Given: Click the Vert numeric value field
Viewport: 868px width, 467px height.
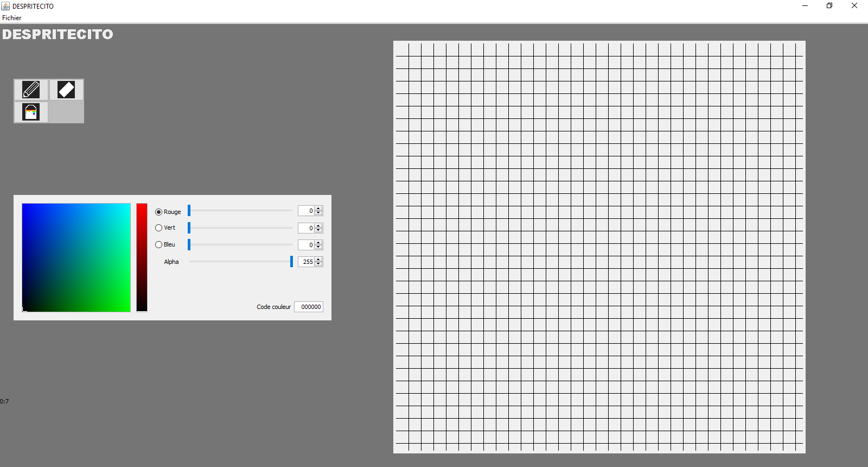Looking at the screenshot, I should (x=306, y=228).
